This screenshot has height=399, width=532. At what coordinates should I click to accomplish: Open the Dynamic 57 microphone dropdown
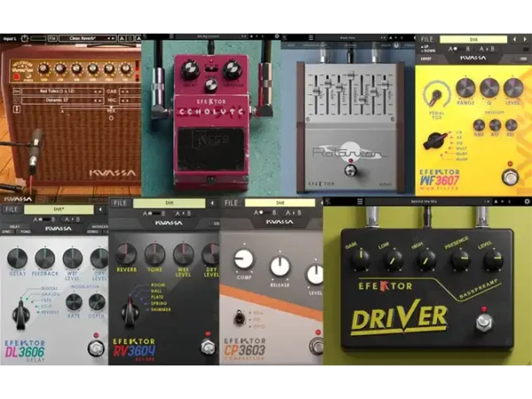pyautogui.click(x=62, y=100)
